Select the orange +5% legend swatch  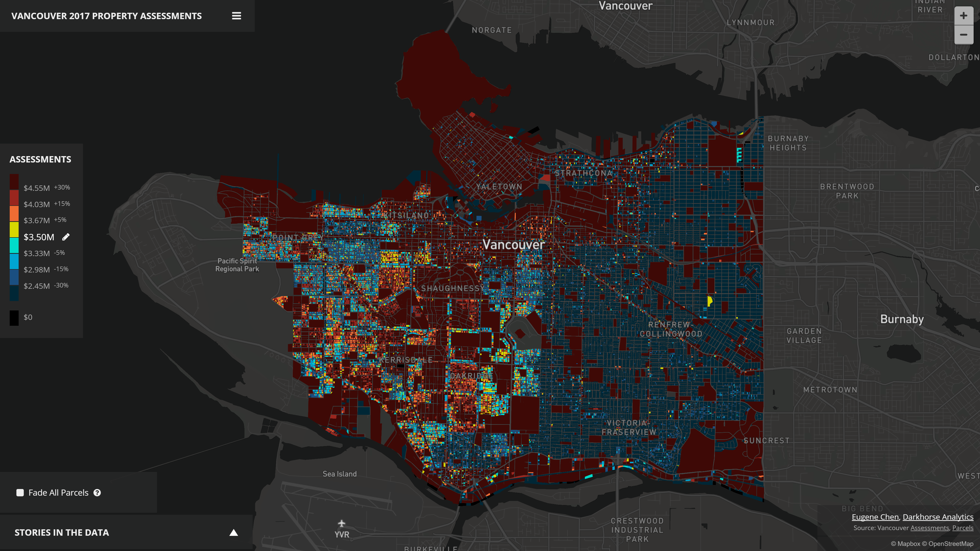coord(14,214)
